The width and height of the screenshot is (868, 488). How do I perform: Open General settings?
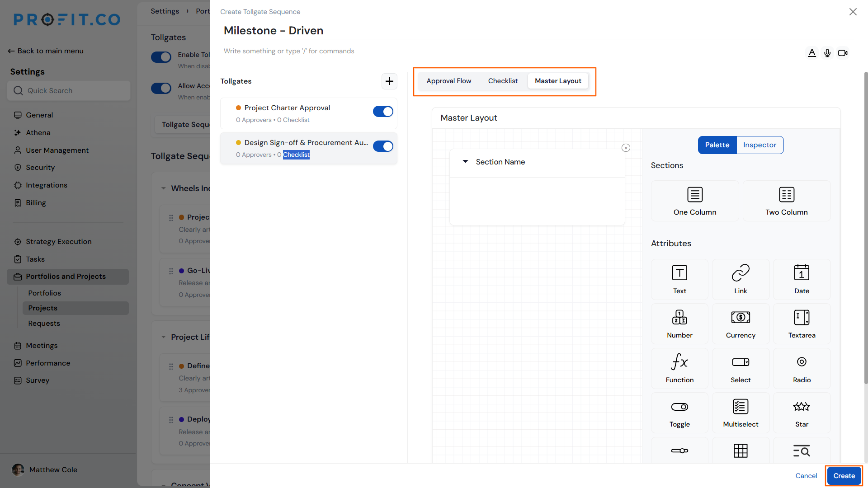point(39,115)
